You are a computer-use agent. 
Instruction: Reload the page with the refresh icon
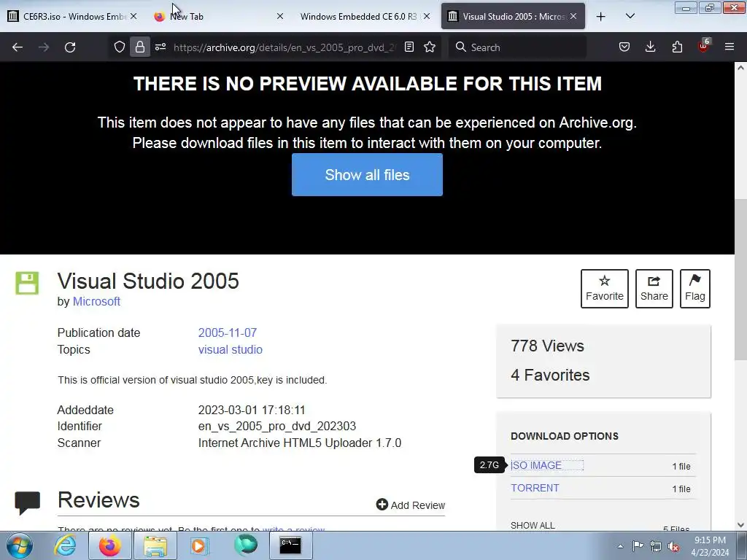(x=70, y=47)
